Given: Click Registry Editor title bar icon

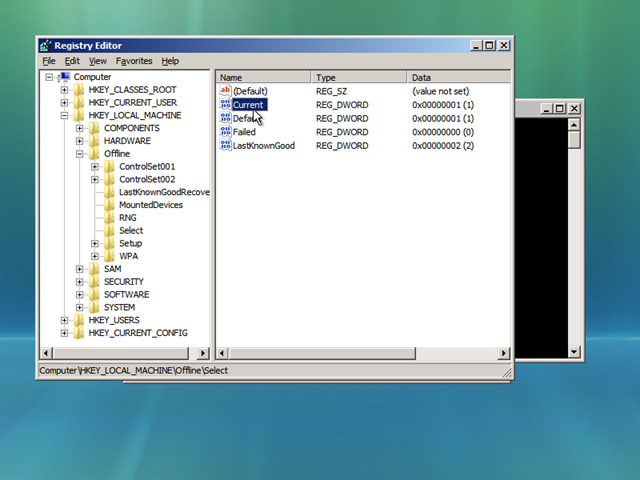Looking at the screenshot, I should (46, 46).
